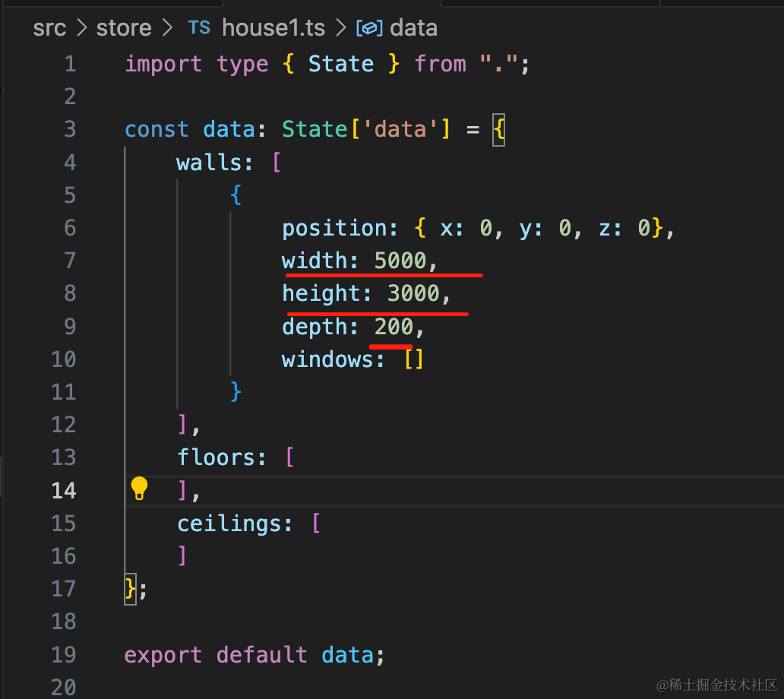The height and width of the screenshot is (699, 784).
Task: Click the opening brace on line 3
Action: tap(498, 130)
